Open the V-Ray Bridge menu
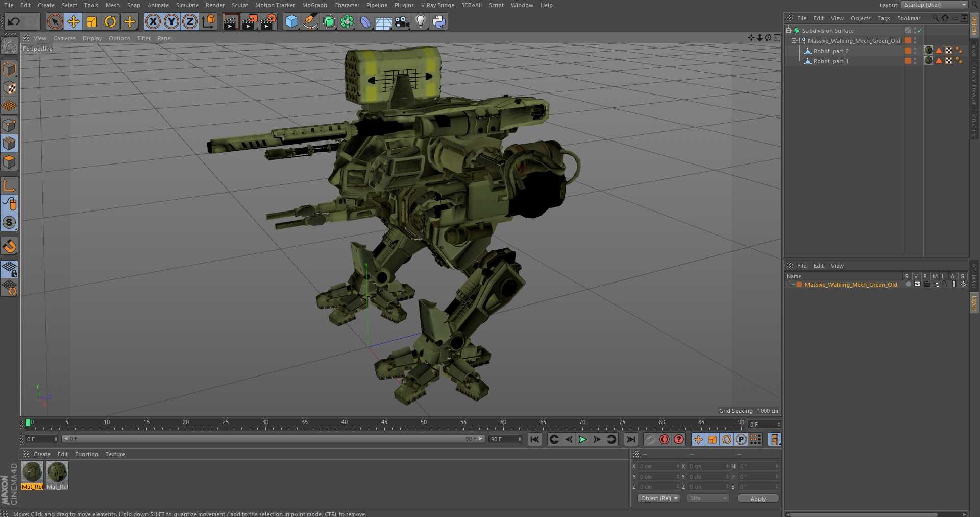 click(437, 5)
